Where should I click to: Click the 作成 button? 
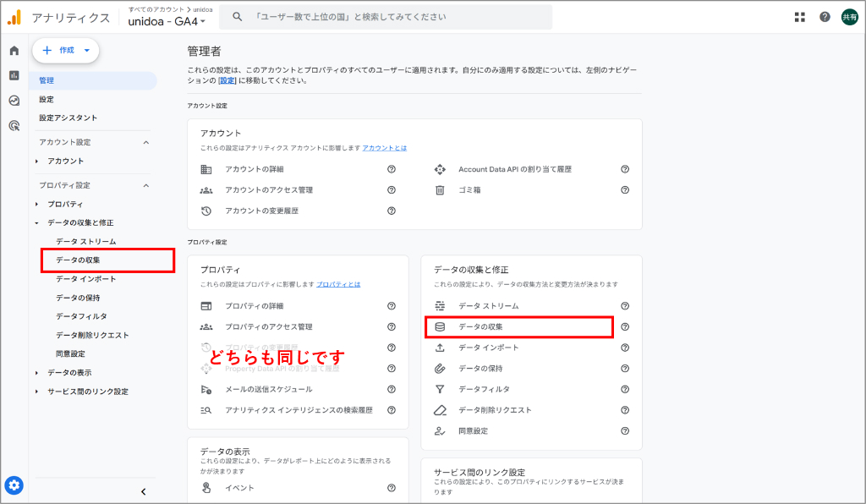(66, 50)
